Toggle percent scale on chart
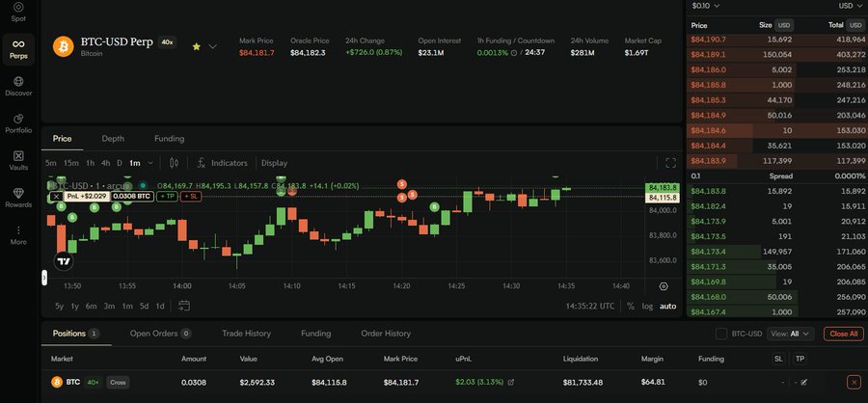 tap(631, 307)
